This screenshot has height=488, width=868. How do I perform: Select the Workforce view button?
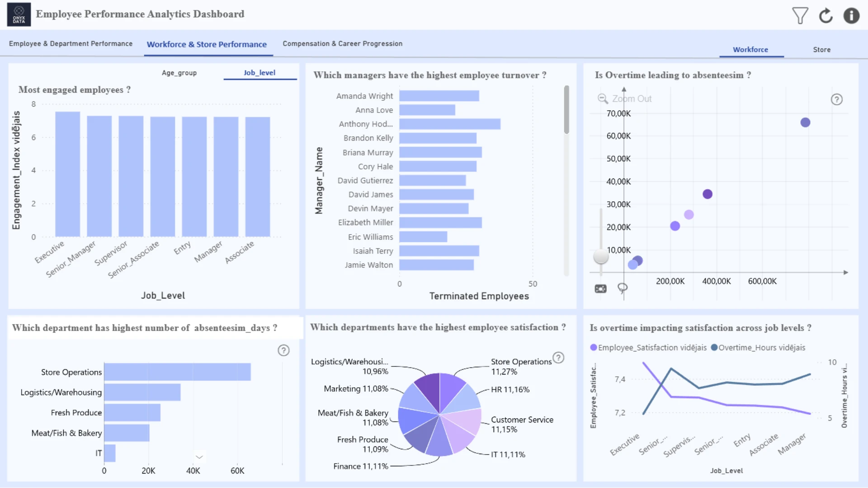point(750,50)
